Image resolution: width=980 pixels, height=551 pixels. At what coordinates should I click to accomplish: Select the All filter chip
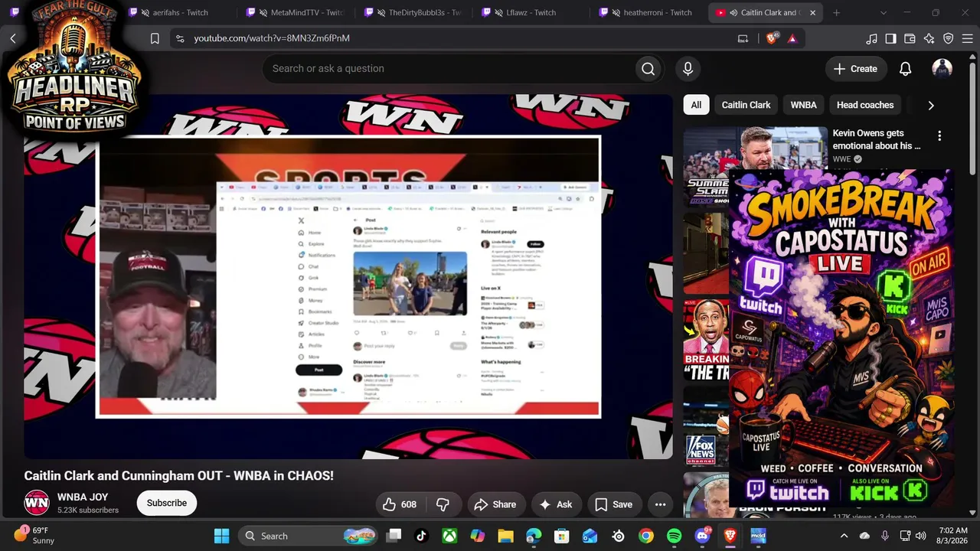click(696, 105)
